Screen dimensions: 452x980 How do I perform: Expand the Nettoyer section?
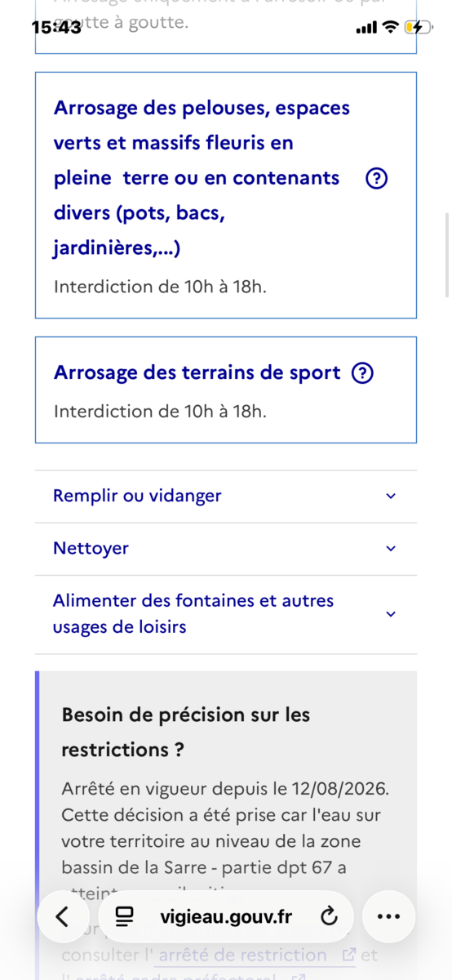coord(226,549)
